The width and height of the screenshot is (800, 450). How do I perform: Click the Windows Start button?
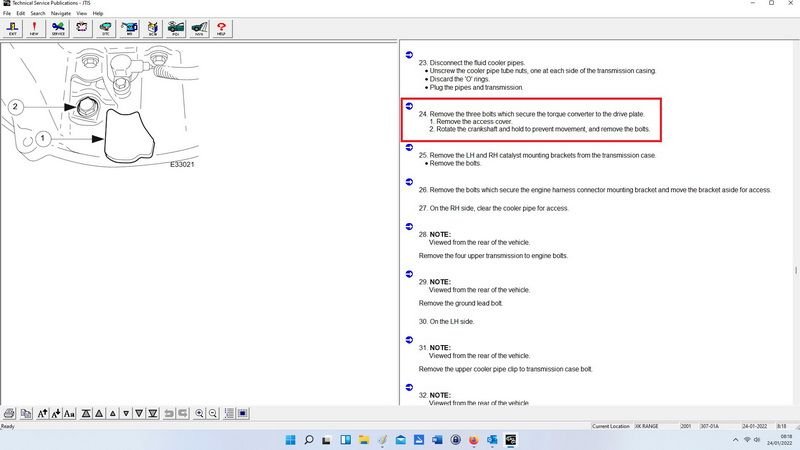pyautogui.click(x=289, y=438)
